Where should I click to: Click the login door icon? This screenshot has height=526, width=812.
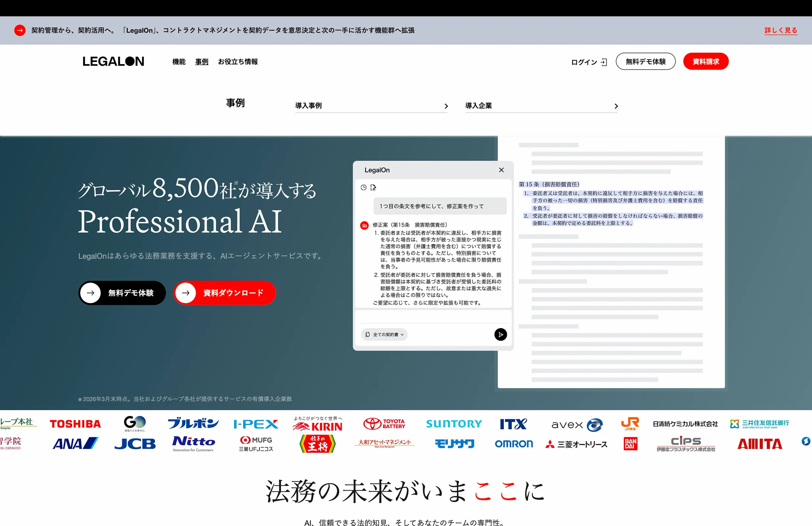[x=604, y=62]
